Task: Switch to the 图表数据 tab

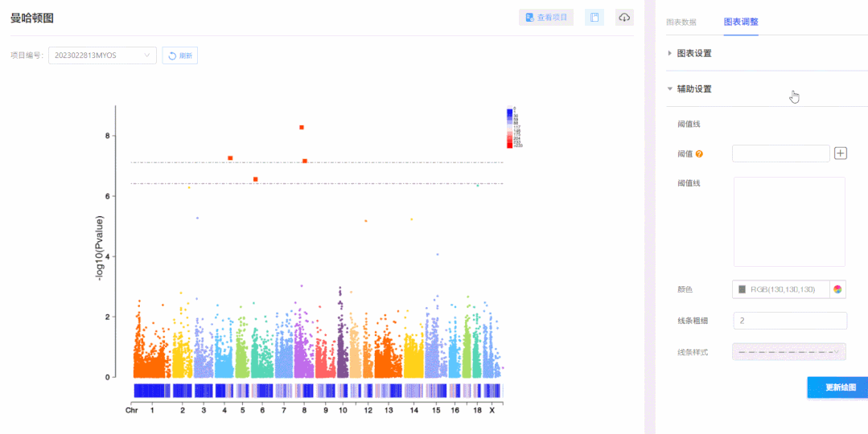Action: point(681,22)
